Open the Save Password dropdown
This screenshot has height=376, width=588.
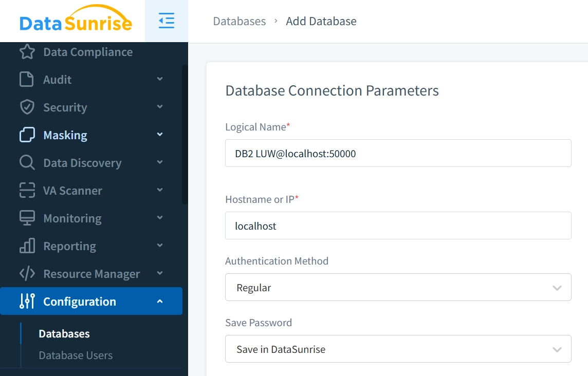pyautogui.click(x=398, y=349)
